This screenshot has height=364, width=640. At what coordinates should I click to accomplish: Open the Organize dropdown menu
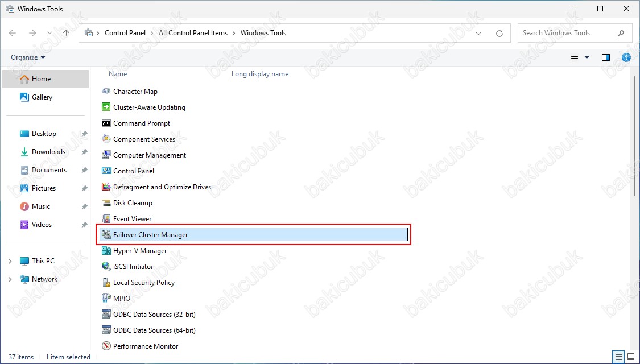28,57
